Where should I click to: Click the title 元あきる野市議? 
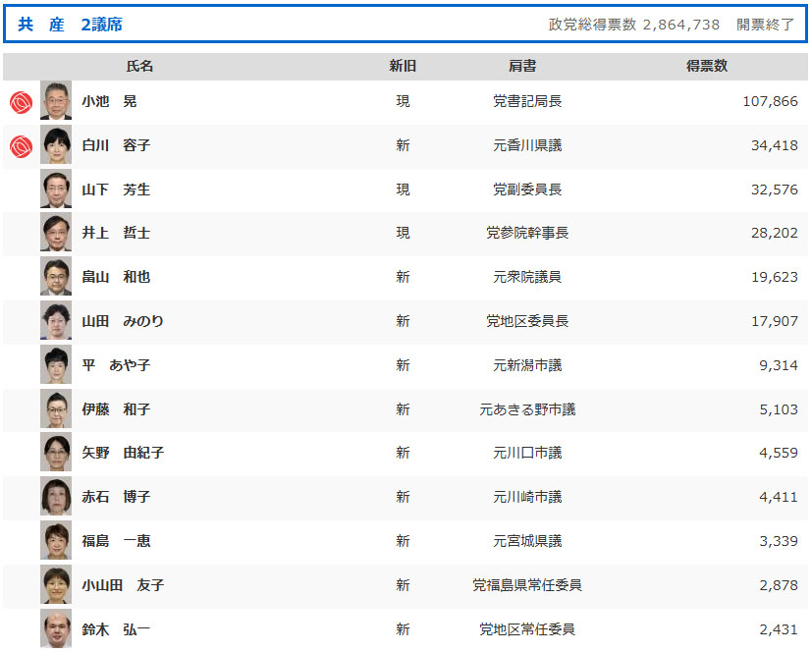[x=527, y=408]
